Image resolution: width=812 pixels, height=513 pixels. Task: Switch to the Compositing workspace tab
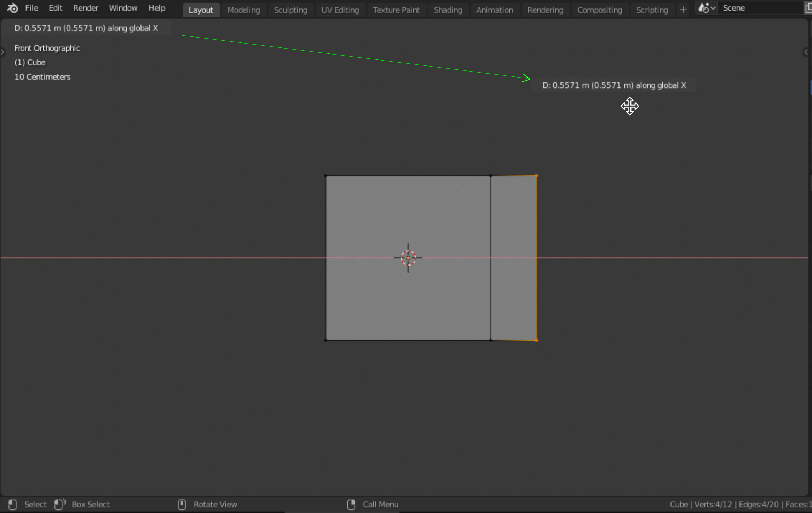tap(600, 10)
